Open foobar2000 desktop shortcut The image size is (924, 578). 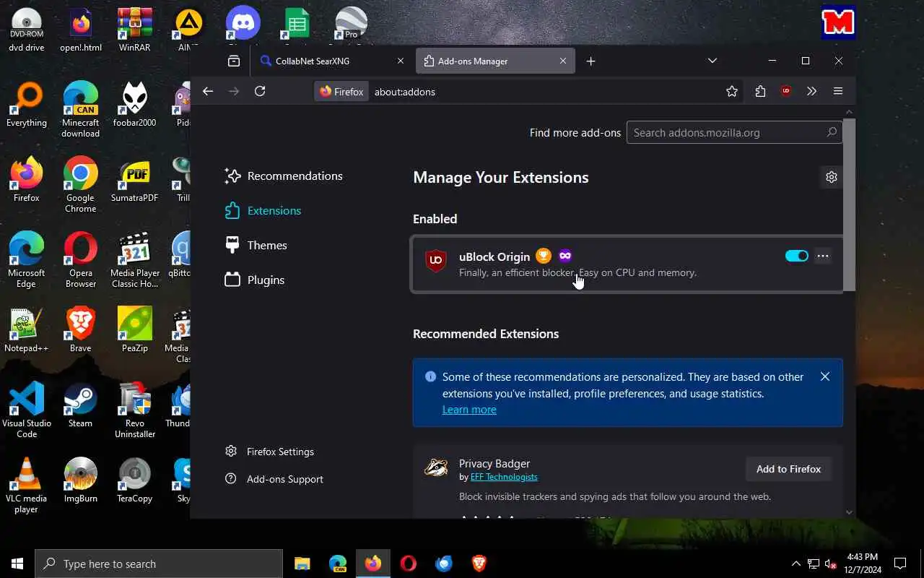pos(134,105)
